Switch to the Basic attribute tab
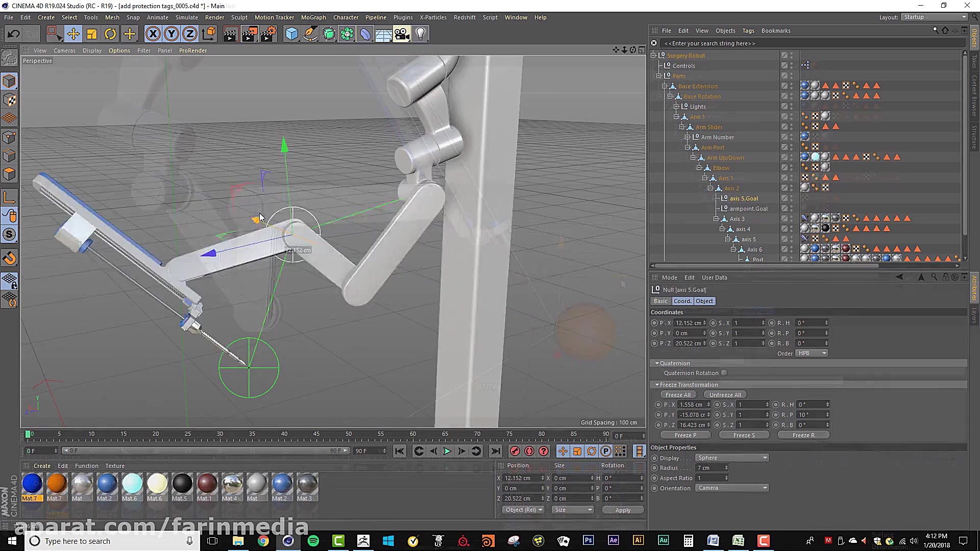 [660, 301]
